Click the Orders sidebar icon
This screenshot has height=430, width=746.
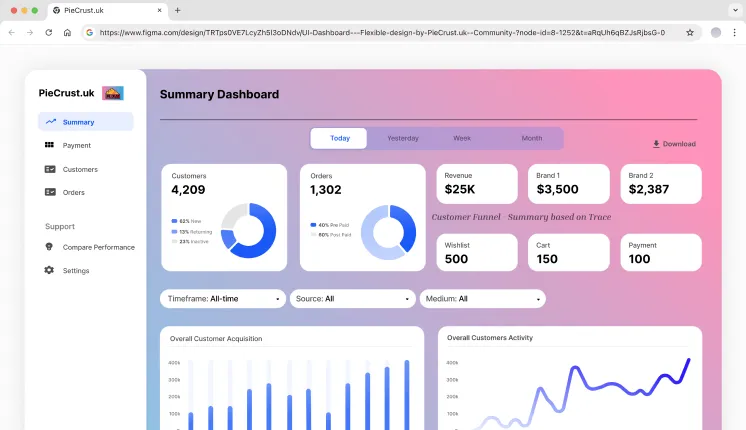click(x=50, y=192)
